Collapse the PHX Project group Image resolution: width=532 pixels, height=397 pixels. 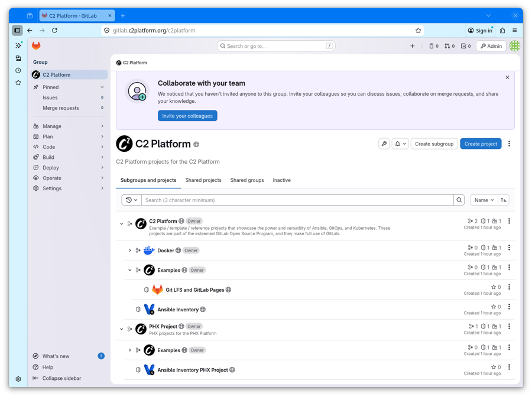(x=122, y=329)
